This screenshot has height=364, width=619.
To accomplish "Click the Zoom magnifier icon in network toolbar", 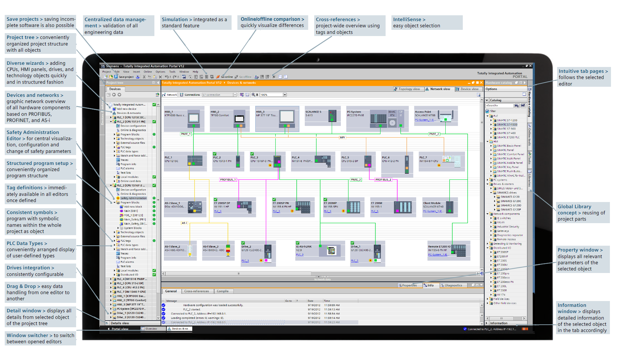I will click(x=253, y=95).
